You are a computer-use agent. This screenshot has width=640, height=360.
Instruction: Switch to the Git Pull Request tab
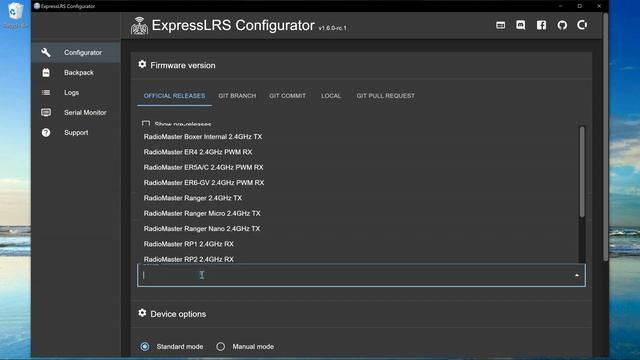point(386,96)
